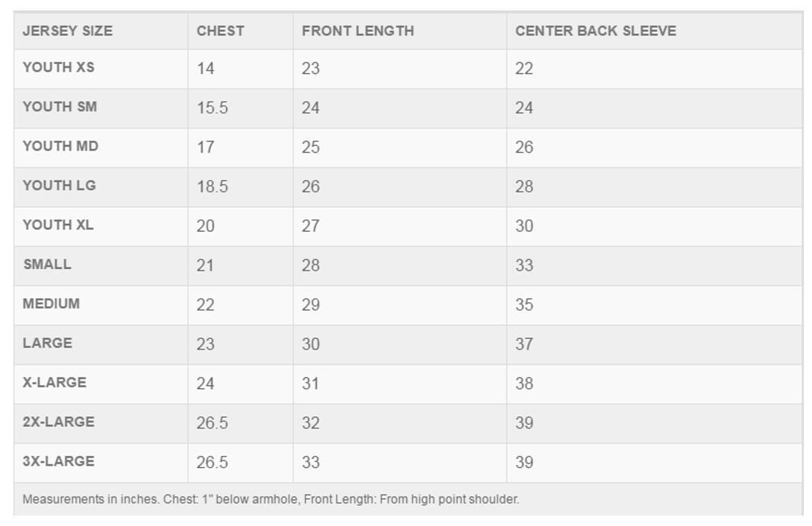
Task: Click the CENTER BACK SLEEVE column header
Action: point(596,31)
